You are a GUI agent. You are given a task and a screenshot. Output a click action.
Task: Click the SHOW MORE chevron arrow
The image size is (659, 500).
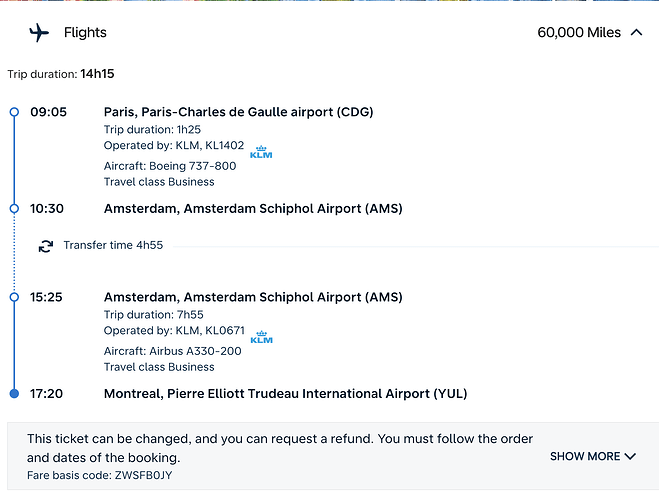click(x=630, y=456)
